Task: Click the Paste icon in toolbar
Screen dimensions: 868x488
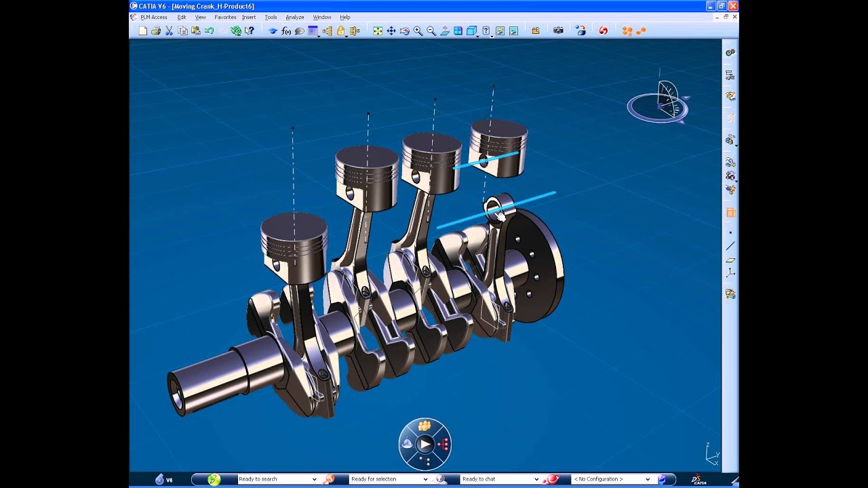Action: click(196, 30)
